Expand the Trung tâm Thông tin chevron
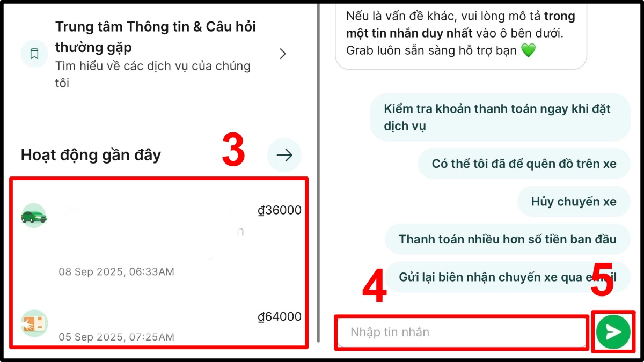This screenshot has height=362, width=644. tap(283, 54)
